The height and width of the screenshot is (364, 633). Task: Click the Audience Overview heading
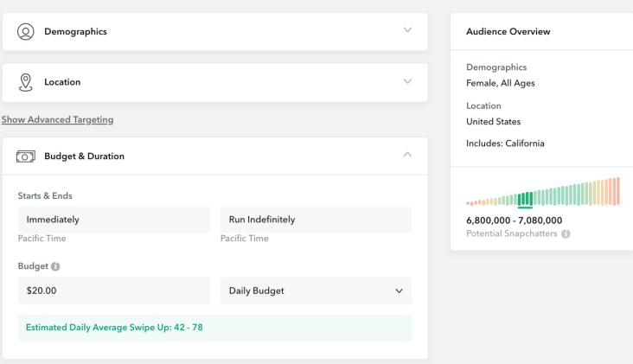508,31
